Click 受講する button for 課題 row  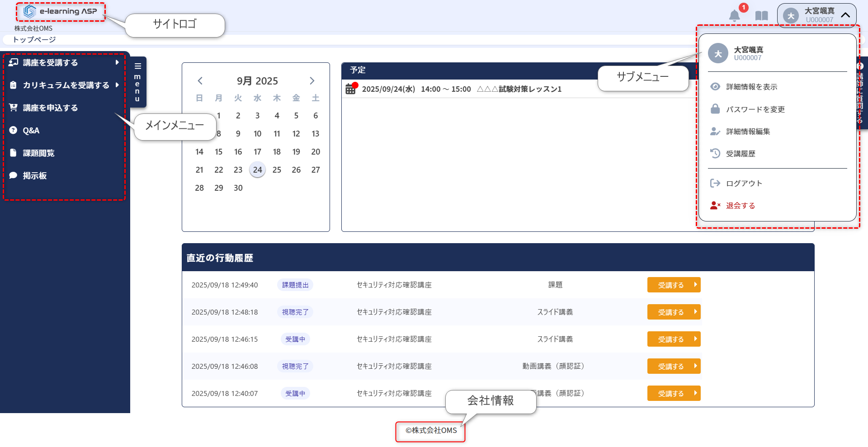coord(674,285)
